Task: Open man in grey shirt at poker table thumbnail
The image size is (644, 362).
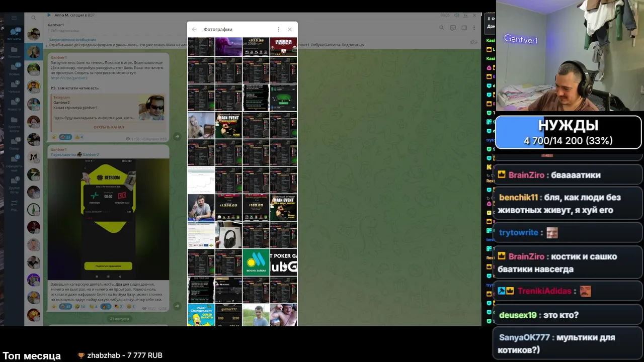Action: pos(201,208)
